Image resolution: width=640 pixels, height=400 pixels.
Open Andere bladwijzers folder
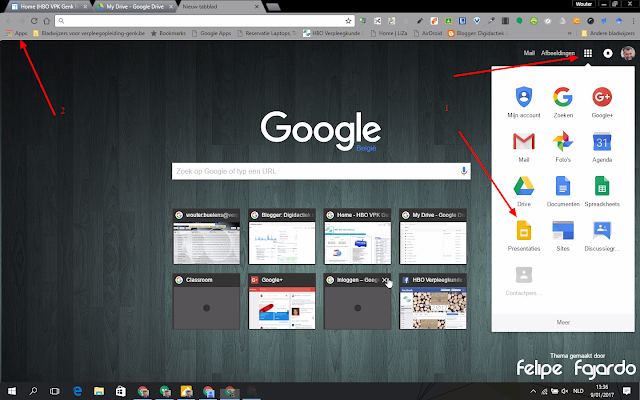608,33
